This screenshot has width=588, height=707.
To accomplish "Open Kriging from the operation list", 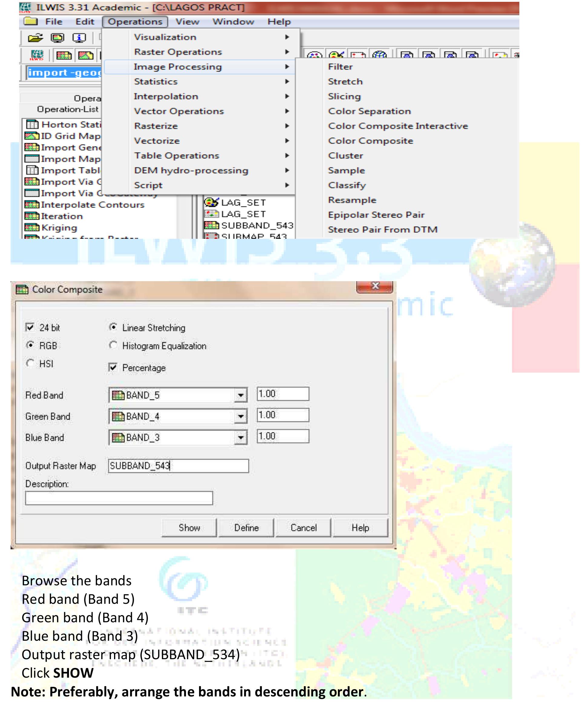I will tap(59, 228).
